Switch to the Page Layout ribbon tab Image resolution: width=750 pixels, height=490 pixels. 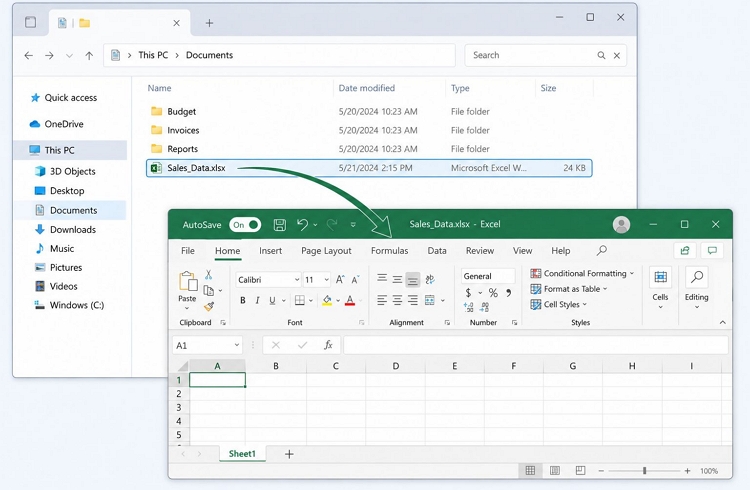tap(326, 251)
